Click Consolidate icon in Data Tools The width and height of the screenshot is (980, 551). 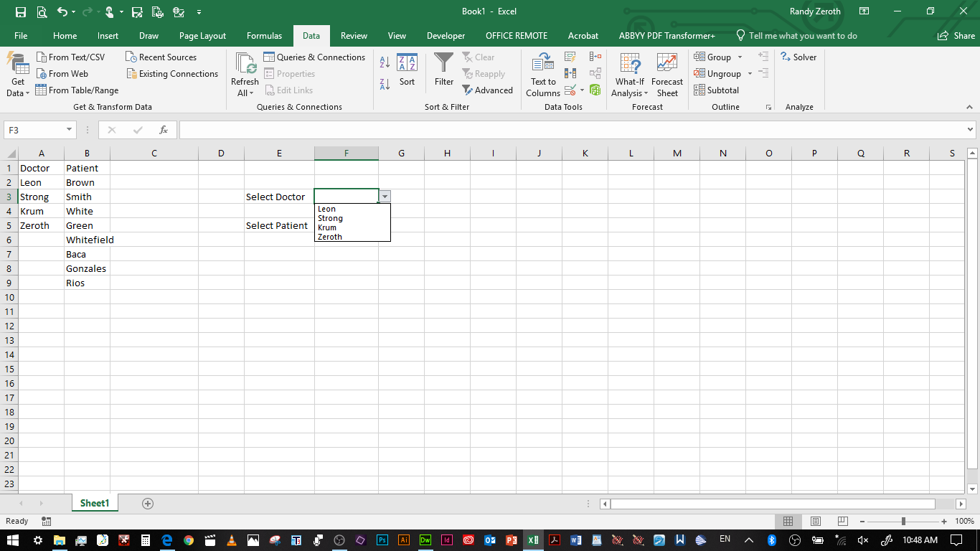[x=595, y=57]
